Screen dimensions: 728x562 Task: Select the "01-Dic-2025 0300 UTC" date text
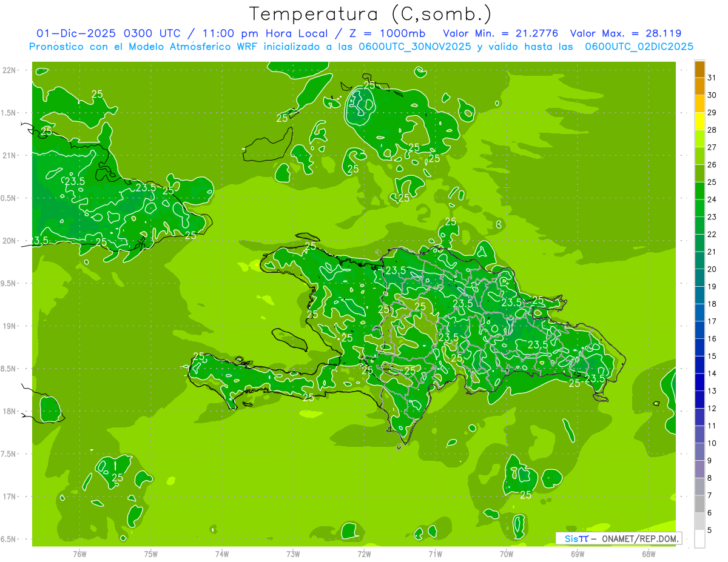coord(108,33)
